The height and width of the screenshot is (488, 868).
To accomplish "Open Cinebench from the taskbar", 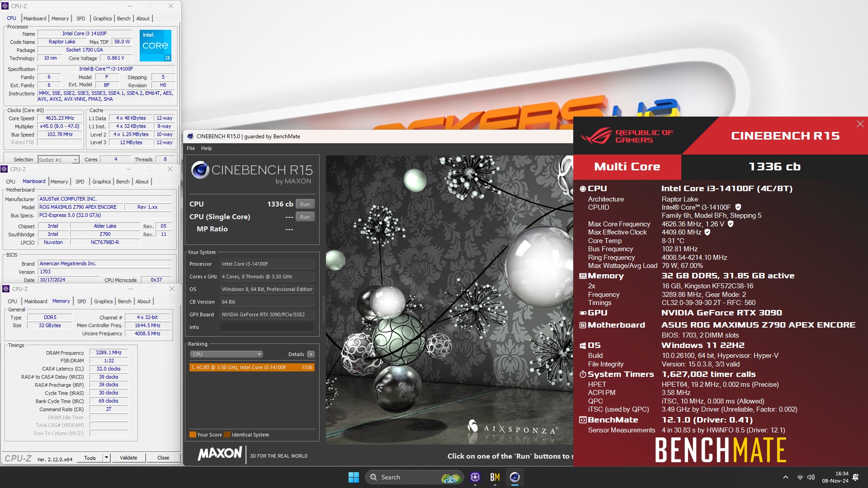I will point(515,477).
